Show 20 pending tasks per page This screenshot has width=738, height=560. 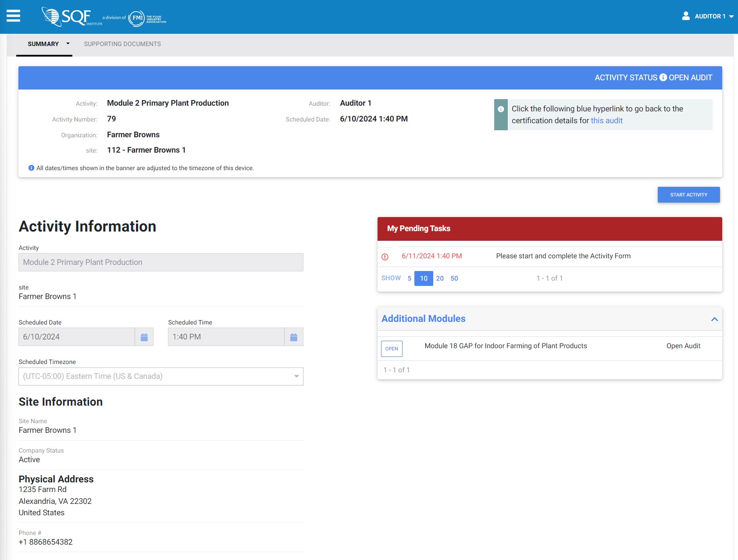coord(440,278)
